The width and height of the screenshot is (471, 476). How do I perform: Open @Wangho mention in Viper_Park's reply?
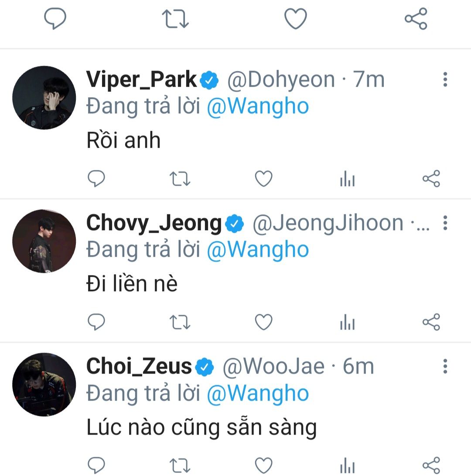coord(257,106)
